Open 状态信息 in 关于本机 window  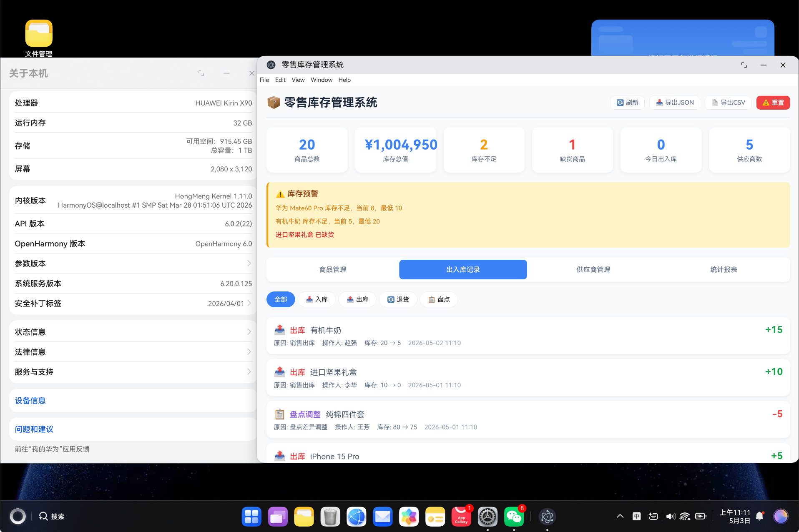pyautogui.click(x=133, y=332)
